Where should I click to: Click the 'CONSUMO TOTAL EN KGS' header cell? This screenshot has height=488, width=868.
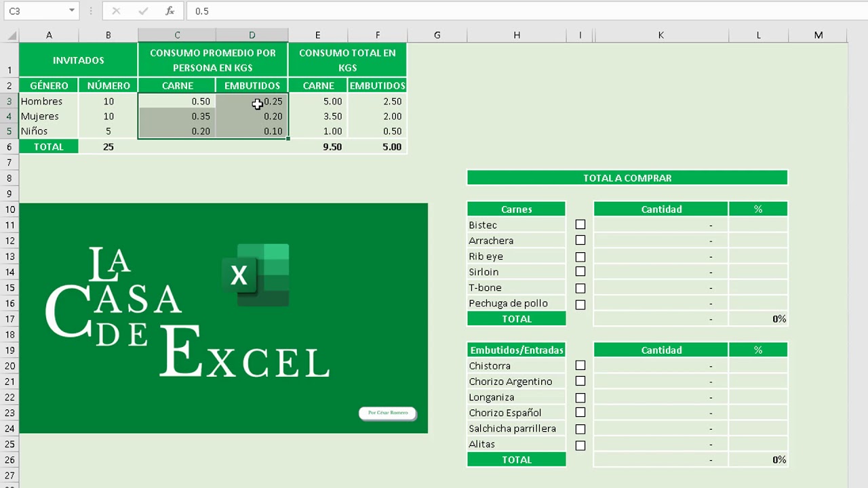(x=347, y=60)
